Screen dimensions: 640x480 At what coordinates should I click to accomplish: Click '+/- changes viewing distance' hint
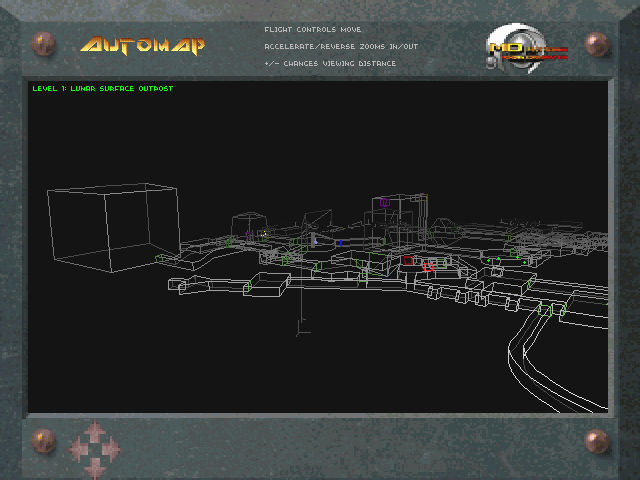click(330, 63)
